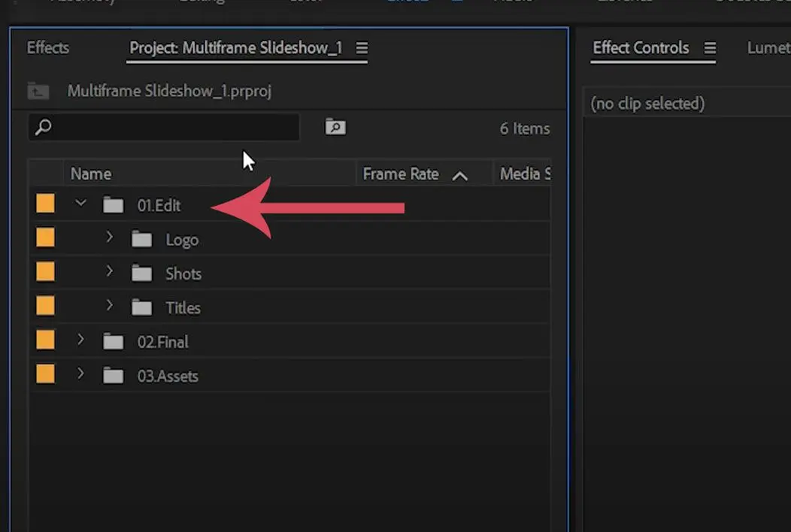The width and height of the screenshot is (791, 532).
Task: Expand the Logo bin
Action: click(x=110, y=237)
